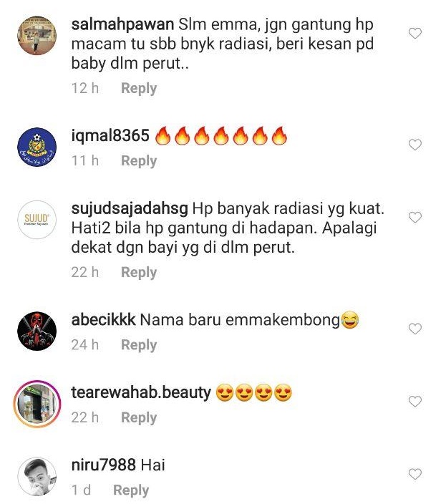The height and width of the screenshot is (504, 446).
Task: Open abecikkk's Deadpool avatar
Action: [37, 331]
